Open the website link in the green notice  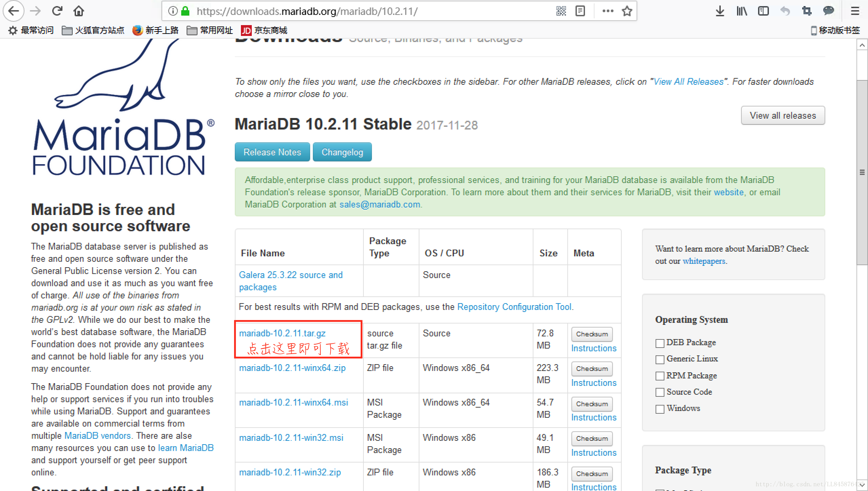coord(729,192)
